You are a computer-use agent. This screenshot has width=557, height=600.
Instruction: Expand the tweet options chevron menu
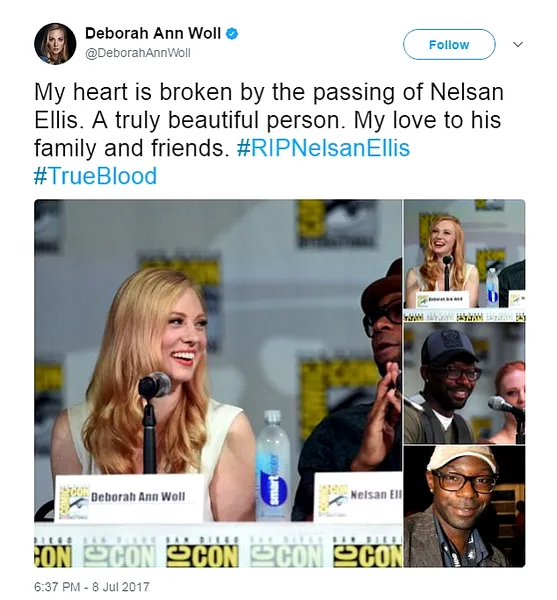(x=518, y=44)
